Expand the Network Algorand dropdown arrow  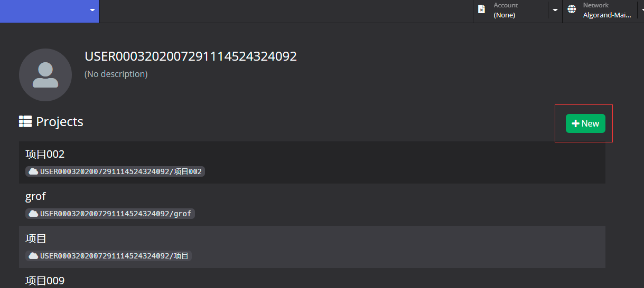point(642,10)
